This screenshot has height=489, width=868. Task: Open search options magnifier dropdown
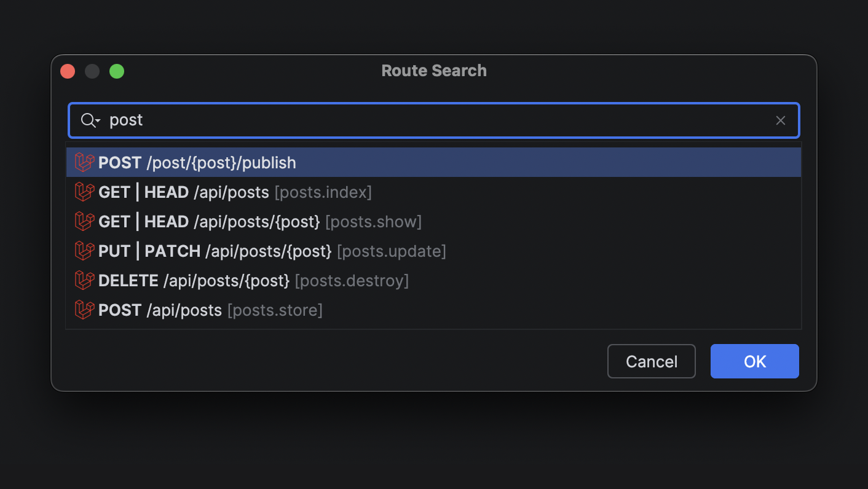90,120
